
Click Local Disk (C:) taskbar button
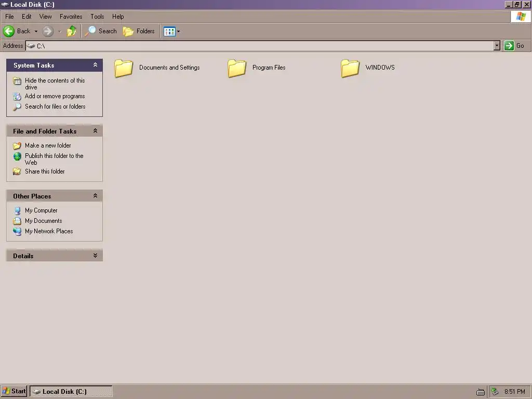point(71,392)
